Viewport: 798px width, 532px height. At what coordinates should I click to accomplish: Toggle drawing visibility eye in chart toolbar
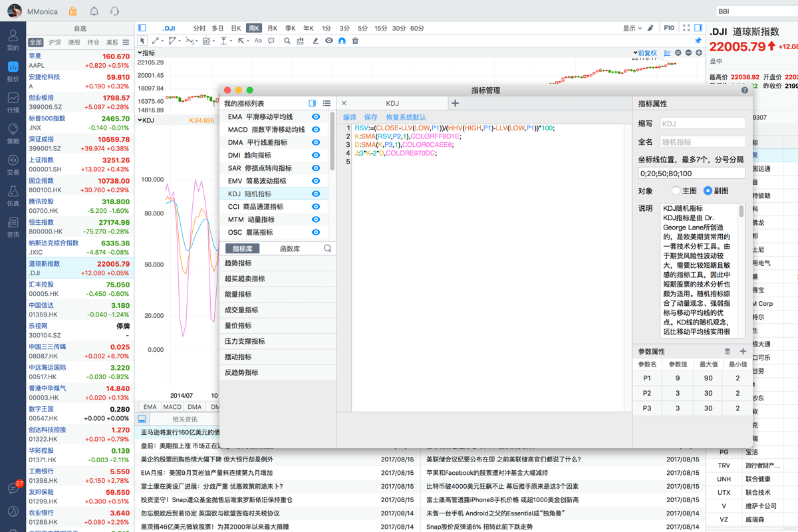329,41
